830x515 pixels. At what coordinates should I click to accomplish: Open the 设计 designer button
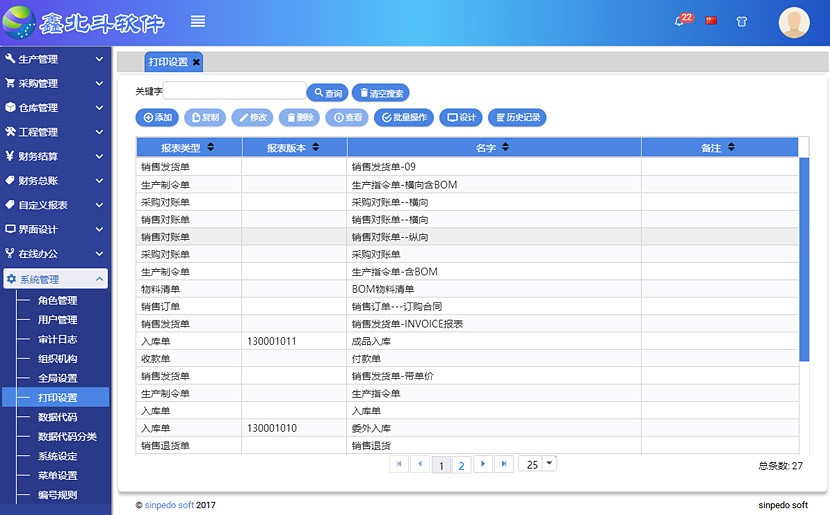click(x=460, y=118)
